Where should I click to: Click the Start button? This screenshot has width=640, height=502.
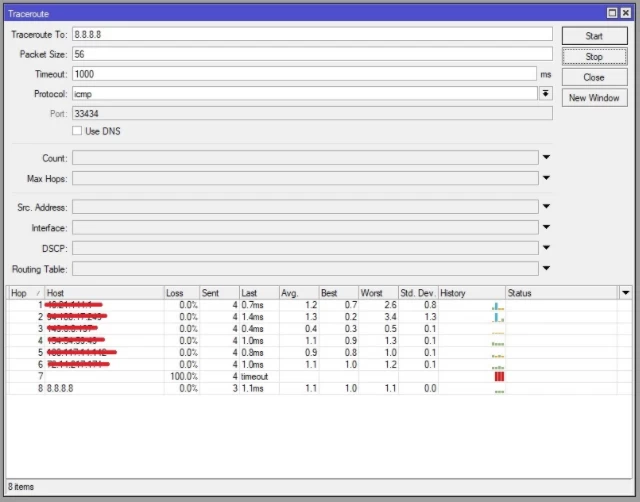(594, 36)
